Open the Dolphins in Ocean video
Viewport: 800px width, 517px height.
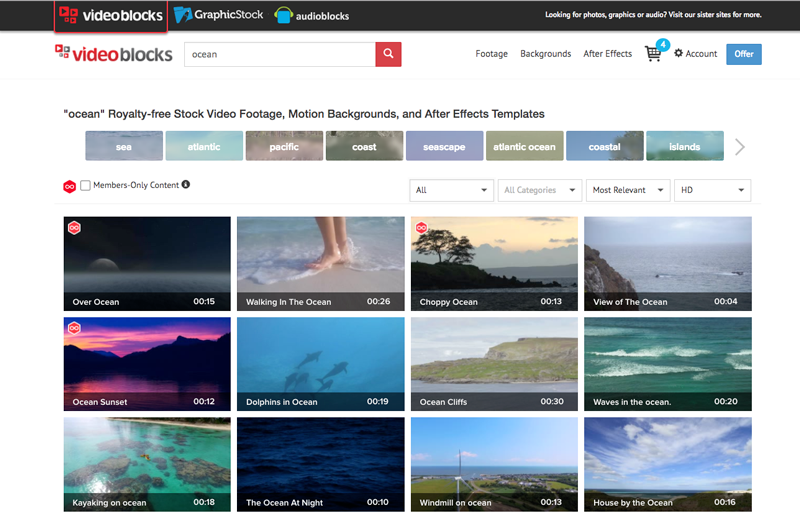pyautogui.click(x=320, y=364)
